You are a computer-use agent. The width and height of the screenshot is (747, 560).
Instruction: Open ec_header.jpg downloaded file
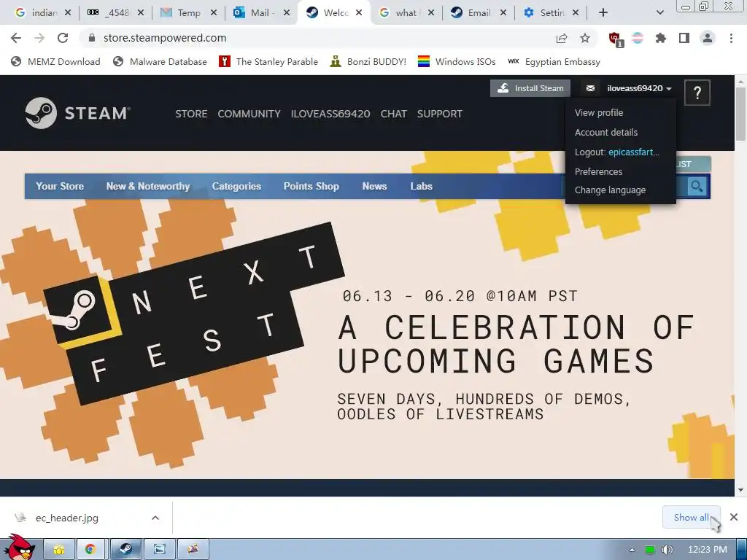(66, 518)
